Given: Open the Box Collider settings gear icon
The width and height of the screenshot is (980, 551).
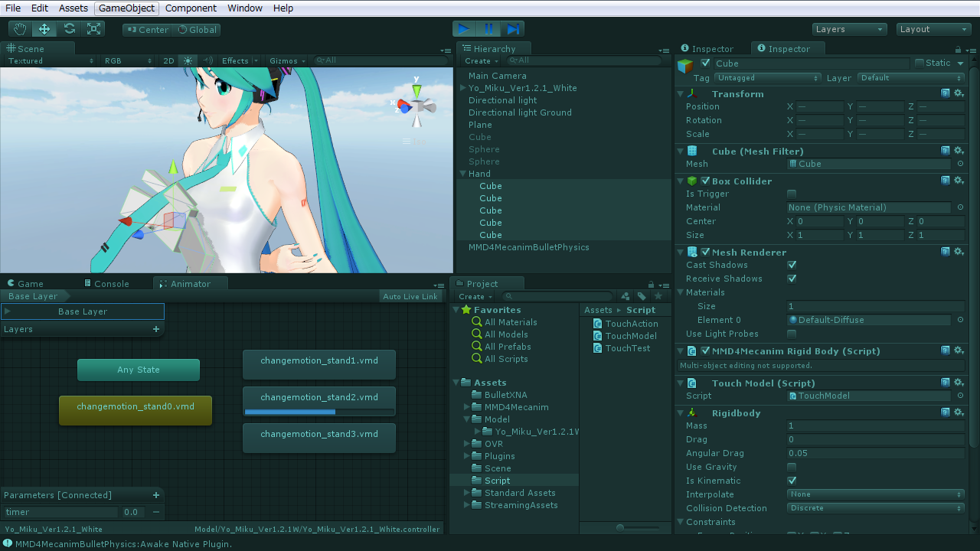Looking at the screenshot, I should coord(959,181).
